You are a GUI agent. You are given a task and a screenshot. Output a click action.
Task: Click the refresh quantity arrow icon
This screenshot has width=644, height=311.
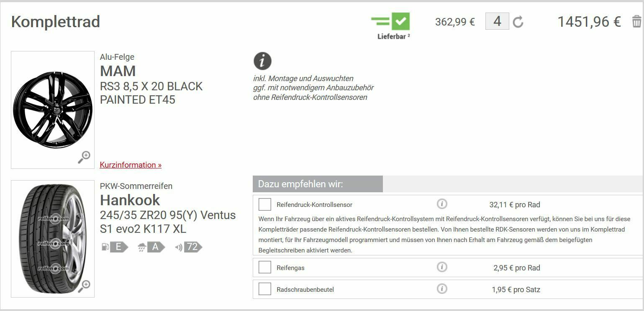click(518, 22)
